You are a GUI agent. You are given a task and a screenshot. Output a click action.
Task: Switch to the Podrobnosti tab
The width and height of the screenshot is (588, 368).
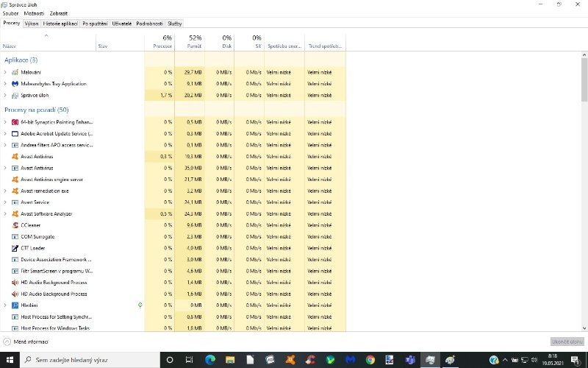pyautogui.click(x=150, y=24)
